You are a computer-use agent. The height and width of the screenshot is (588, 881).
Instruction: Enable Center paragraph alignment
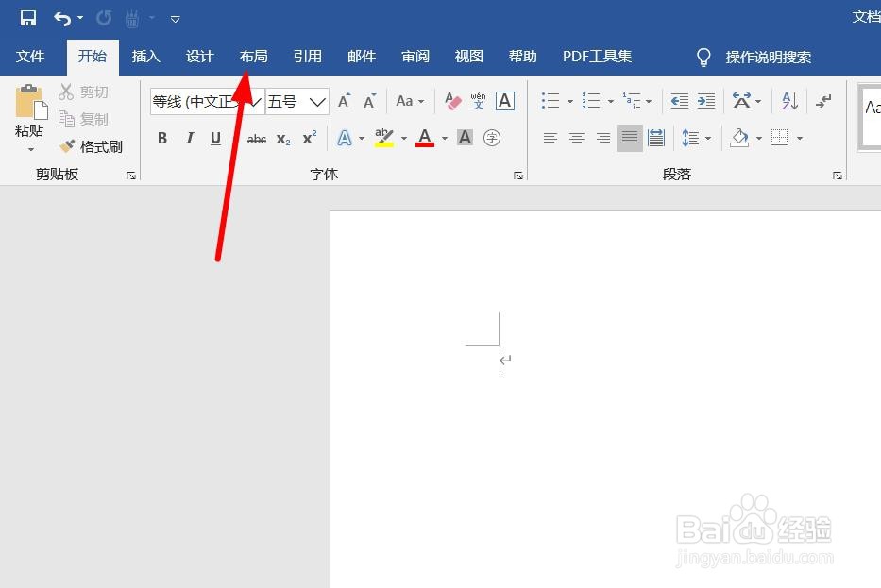(577, 138)
